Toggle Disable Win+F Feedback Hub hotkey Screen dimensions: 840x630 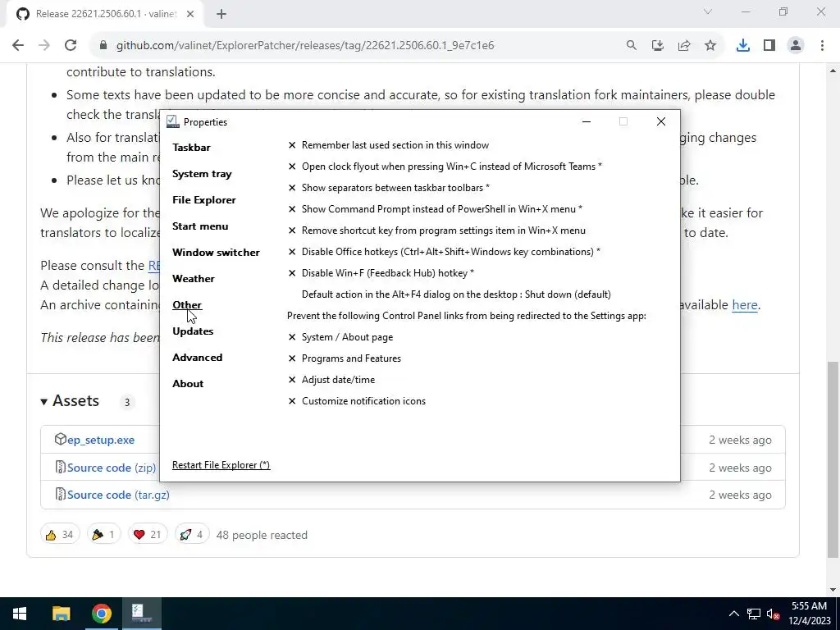tap(381, 273)
